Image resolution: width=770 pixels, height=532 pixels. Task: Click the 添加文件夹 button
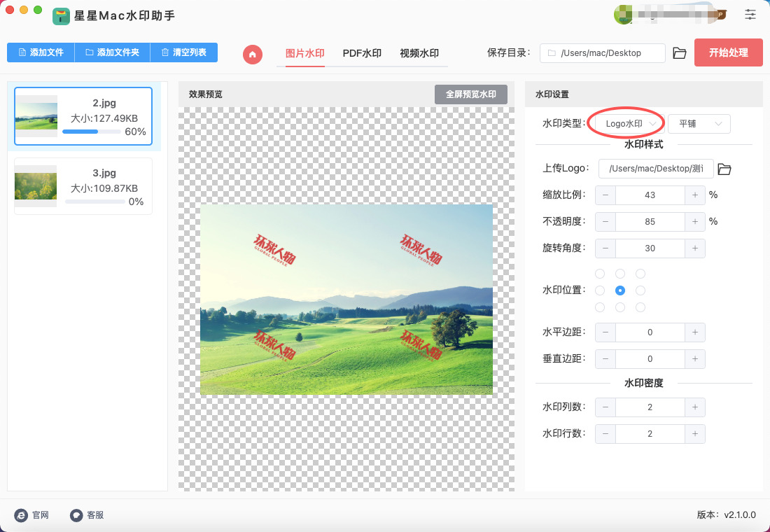[x=112, y=52]
